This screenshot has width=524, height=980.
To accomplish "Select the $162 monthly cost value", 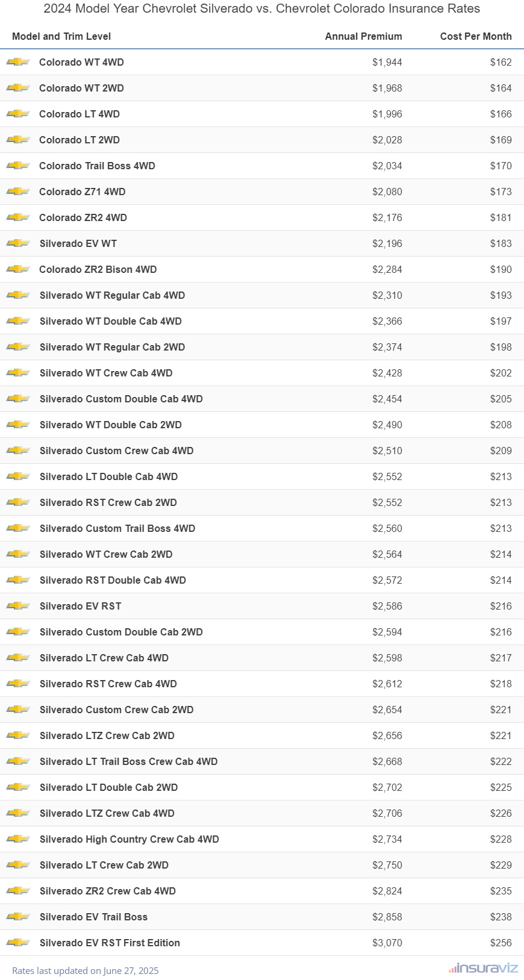I will point(501,62).
